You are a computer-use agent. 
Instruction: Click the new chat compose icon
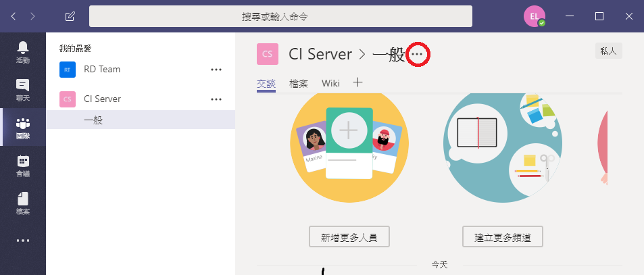(70, 16)
